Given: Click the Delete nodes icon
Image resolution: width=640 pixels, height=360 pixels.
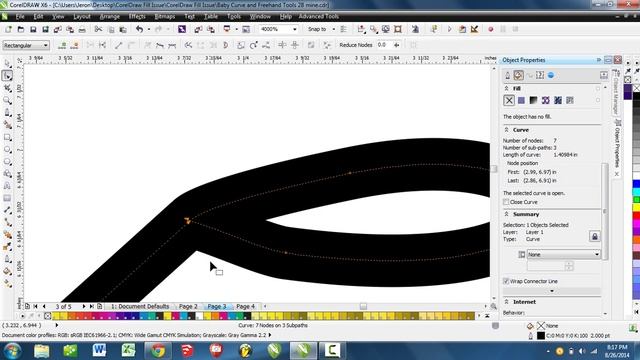Looking at the screenshot, I should pyautogui.click(x=74, y=45).
